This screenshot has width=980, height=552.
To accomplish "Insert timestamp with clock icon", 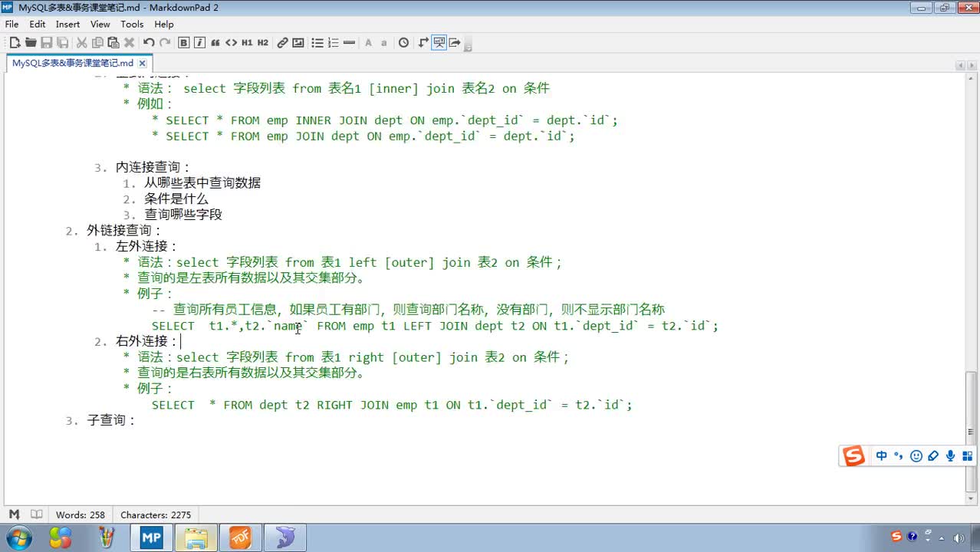I will coord(404,43).
